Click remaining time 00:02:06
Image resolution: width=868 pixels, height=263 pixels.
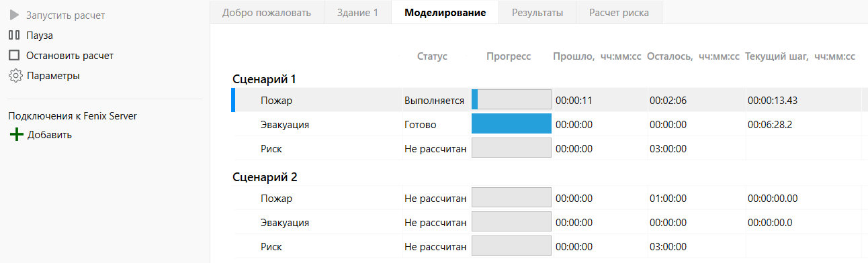668,100
